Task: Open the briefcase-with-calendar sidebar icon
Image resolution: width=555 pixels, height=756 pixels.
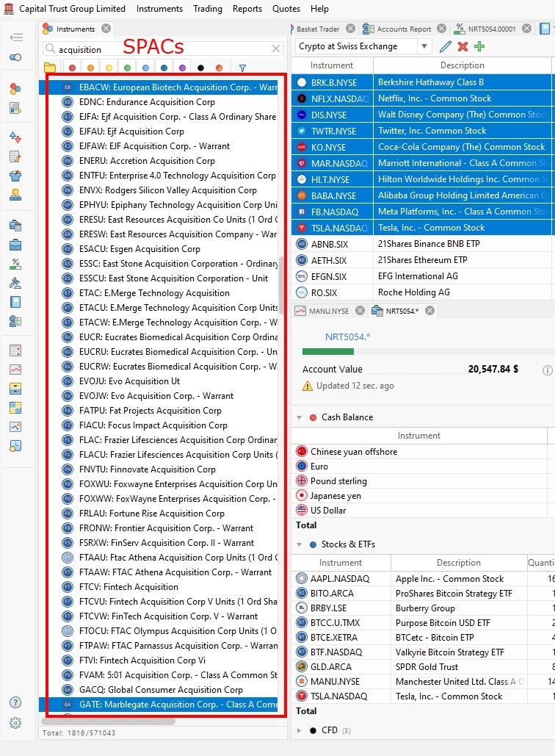Action: click(x=15, y=226)
